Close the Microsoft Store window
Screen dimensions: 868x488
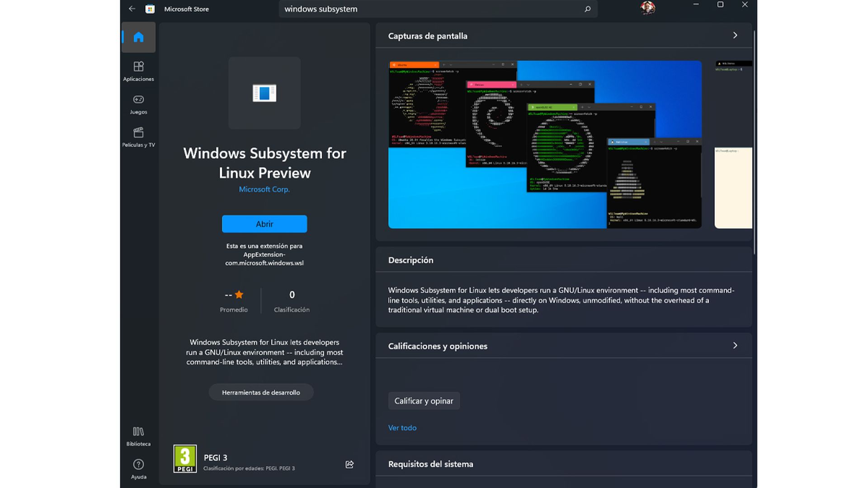(745, 5)
